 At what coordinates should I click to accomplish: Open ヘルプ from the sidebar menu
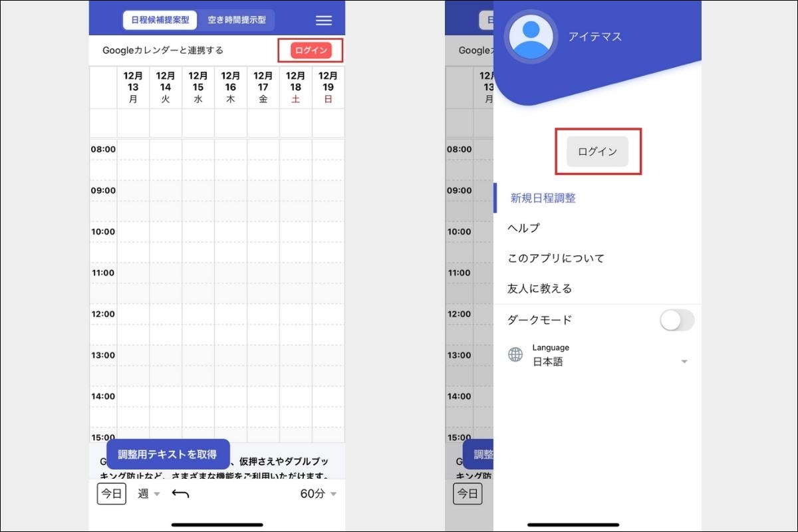click(525, 228)
